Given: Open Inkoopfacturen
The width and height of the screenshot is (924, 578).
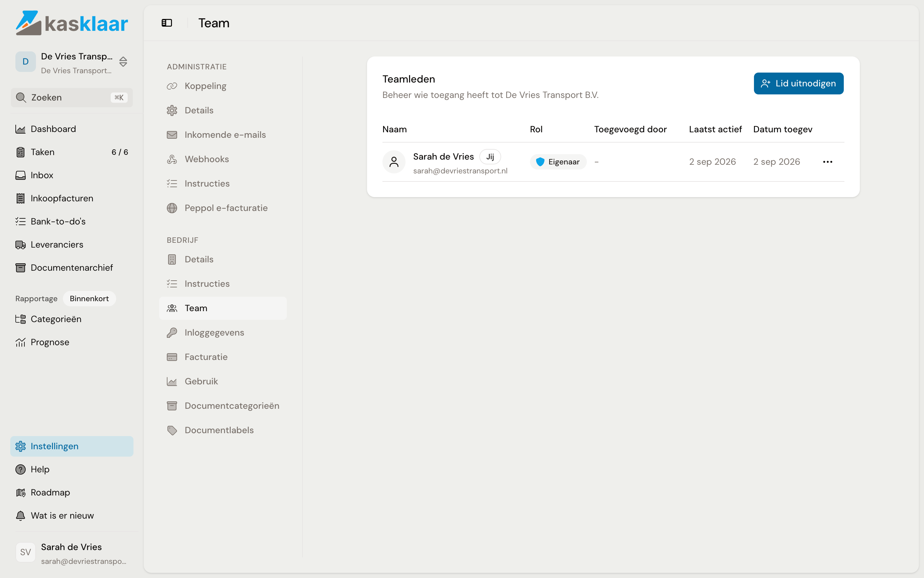Looking at the screenshot, I should pos(72,198).
